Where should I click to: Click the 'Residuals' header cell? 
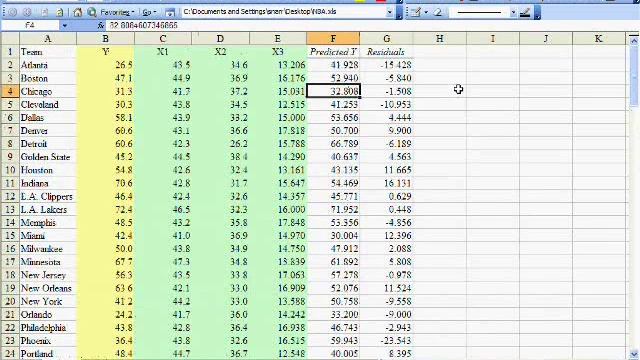tap(386, 52)
